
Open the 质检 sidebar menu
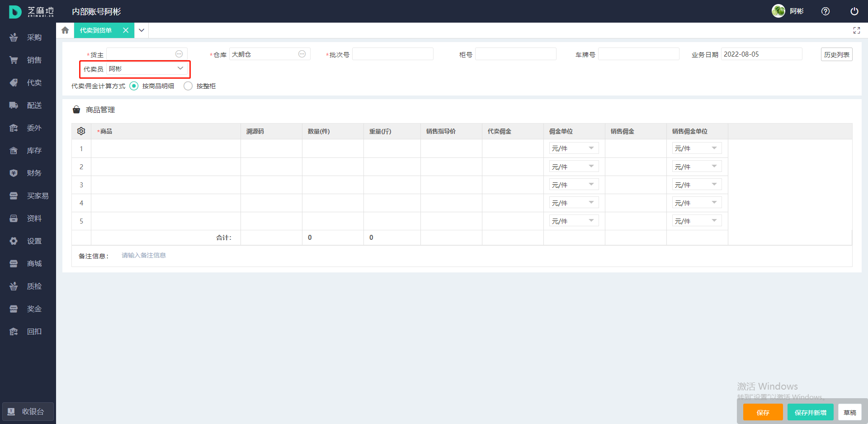[x=27, y=286]
